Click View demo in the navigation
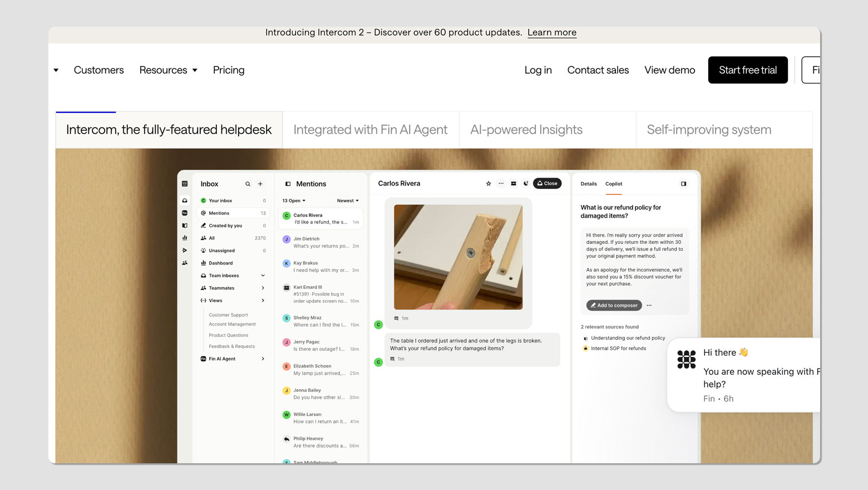 (x=670, y=70)
